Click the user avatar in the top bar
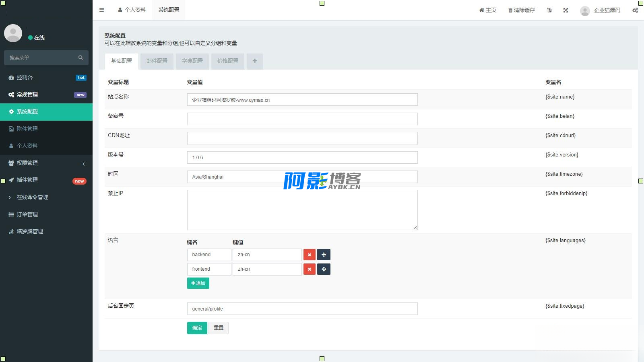The height and width of the screenshot is (362, 644). (x=585, y=11)
